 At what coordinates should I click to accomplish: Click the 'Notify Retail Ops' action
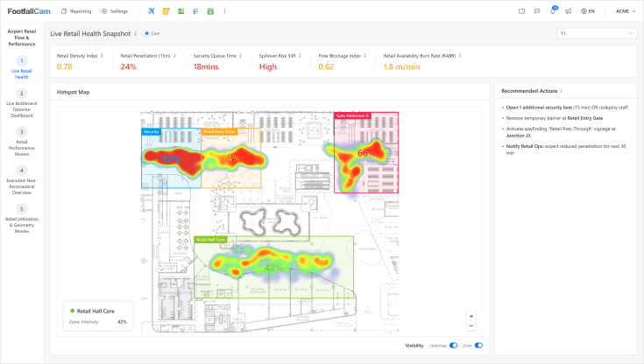click(x=566, y=150)
